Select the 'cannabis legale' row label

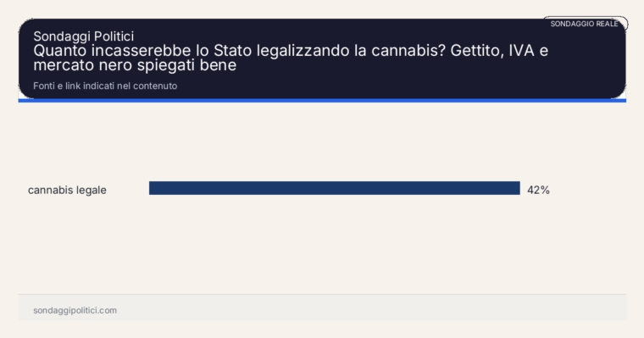tap(67, 190)
